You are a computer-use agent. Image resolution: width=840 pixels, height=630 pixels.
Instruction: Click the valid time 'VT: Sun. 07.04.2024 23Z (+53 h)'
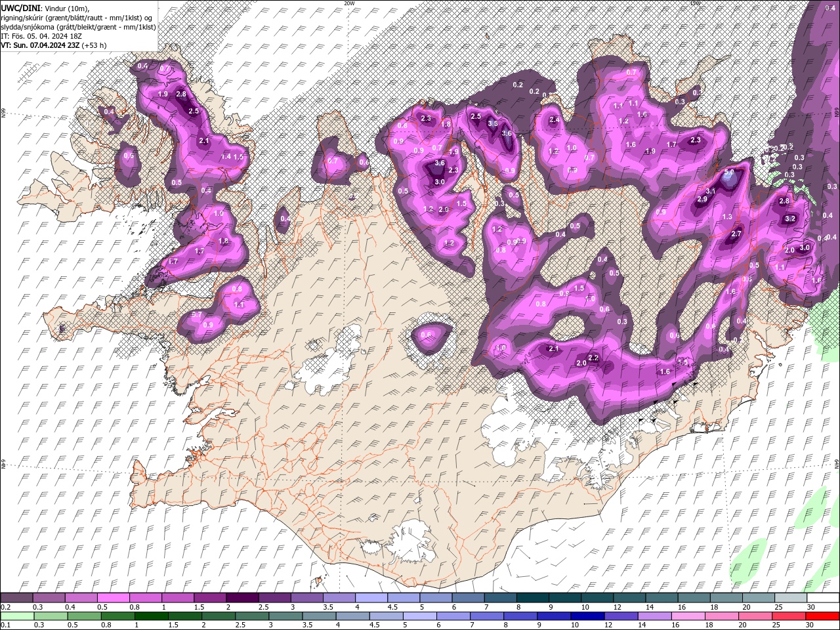(x=53, y=45)
